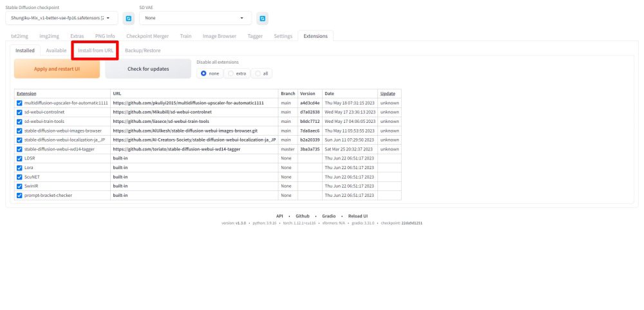Choose the 'none' disable extensions radio option

coord(210,73)
